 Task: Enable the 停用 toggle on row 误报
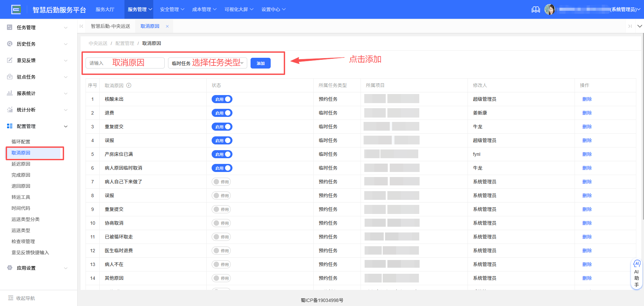coord(221,195)
